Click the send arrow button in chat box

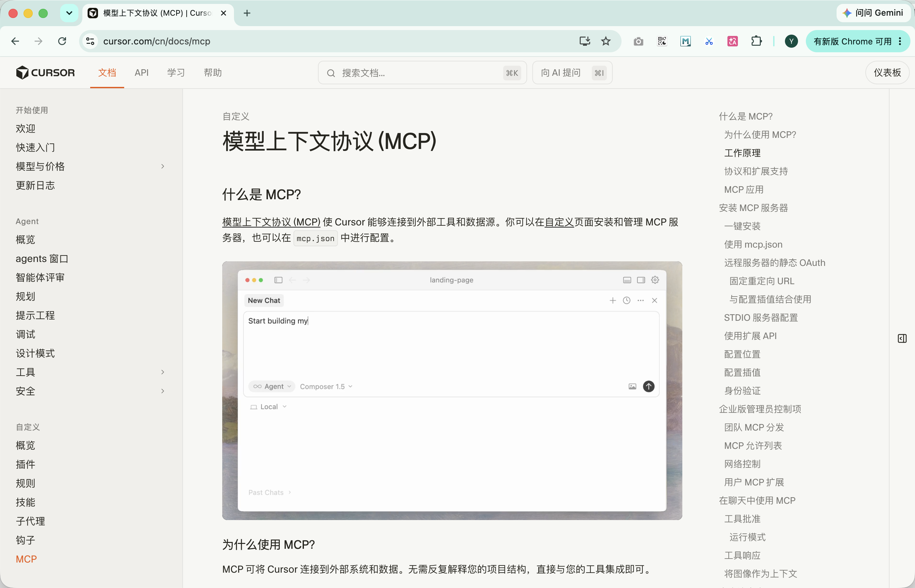pyautogui.click(x=648, y=386)
